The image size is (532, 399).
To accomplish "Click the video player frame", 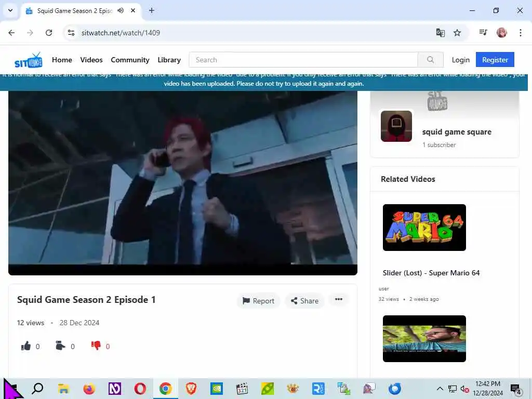I will [x=182, y=182].
